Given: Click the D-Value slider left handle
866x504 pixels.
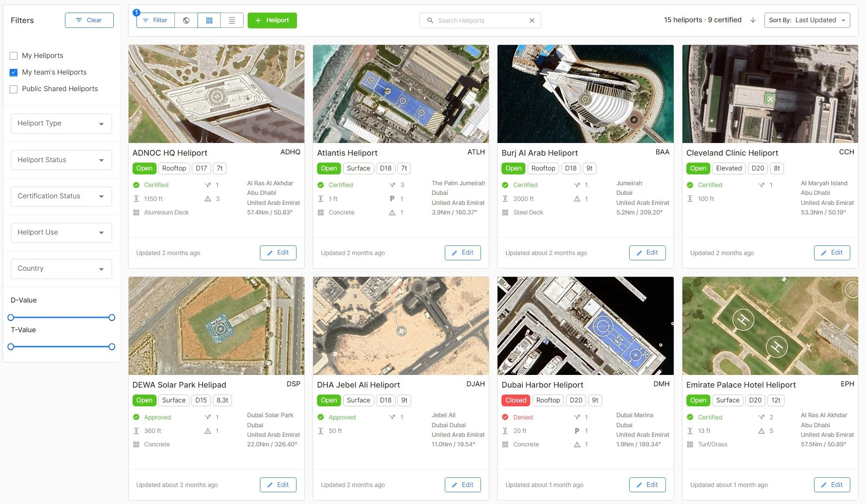Looking at the screenshot, I should click(11, 317).
